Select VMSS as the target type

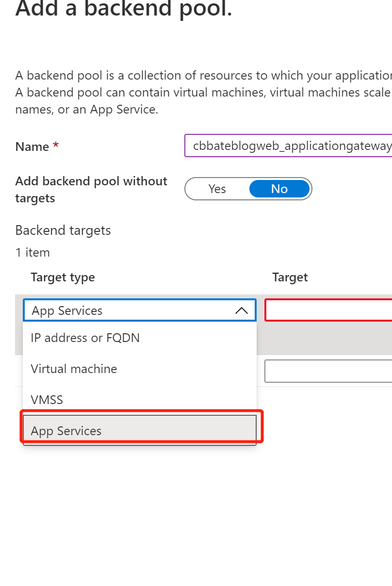pos(47,400)
